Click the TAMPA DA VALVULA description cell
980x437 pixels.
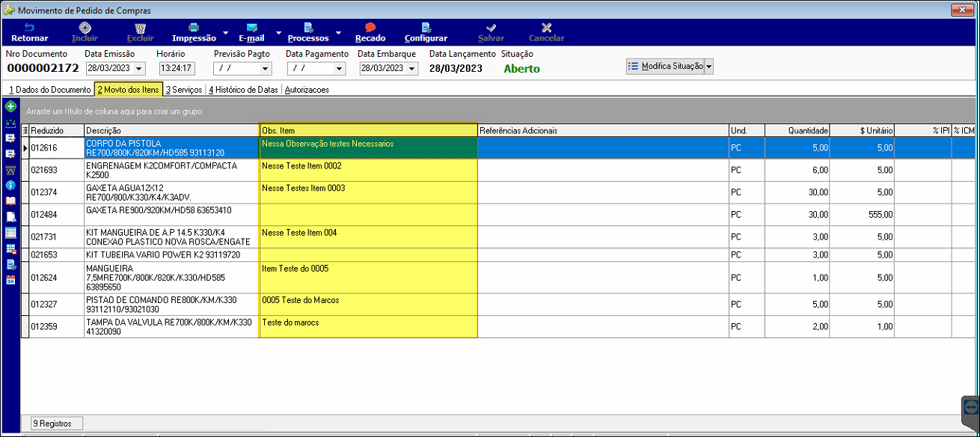171,327
